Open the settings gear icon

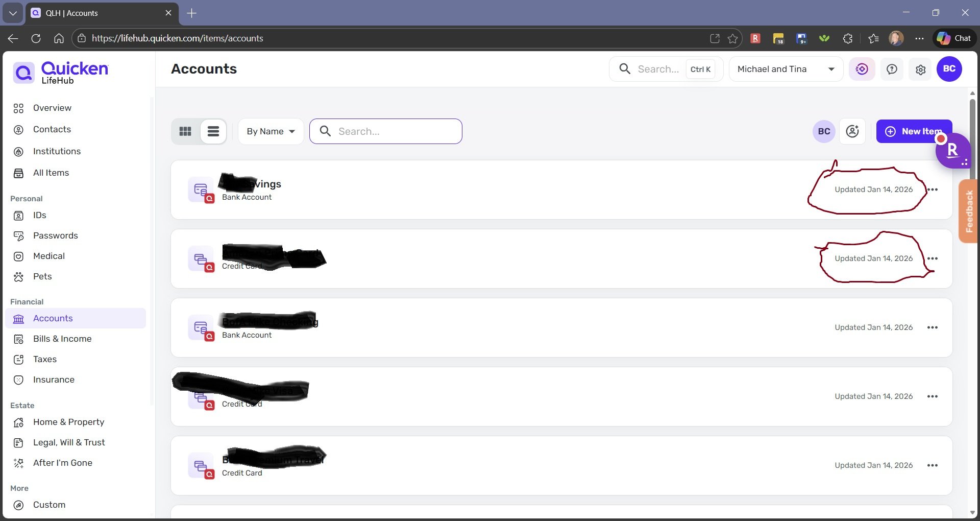coord(920,69)
